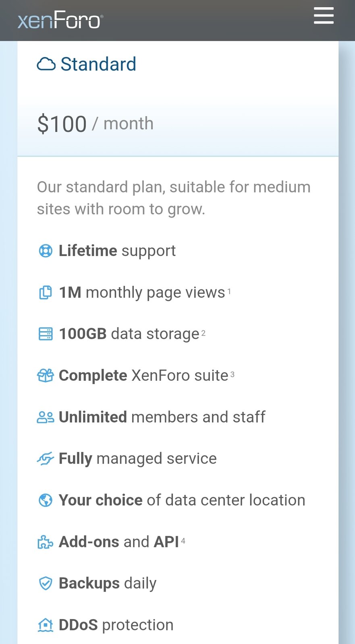Screen dimensions: 355x644
Task: Click the lifebuoy Lifetime support icon
Action: tap(46, 251)
